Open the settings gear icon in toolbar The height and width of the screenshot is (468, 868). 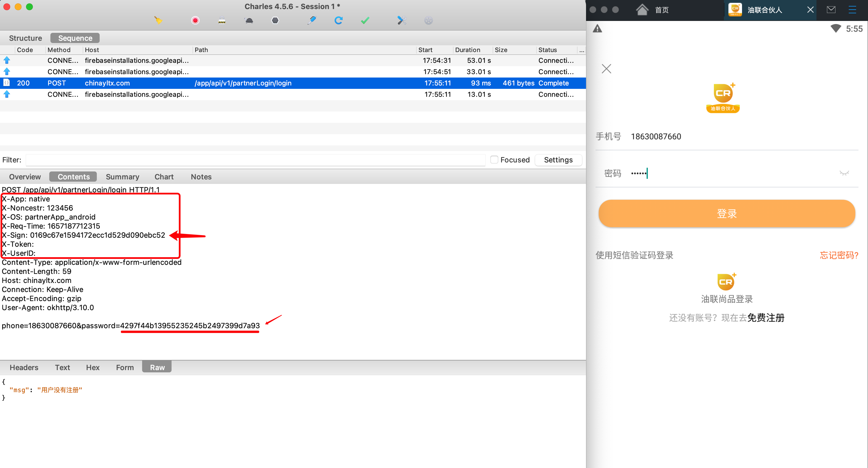[x=428, y=21]
